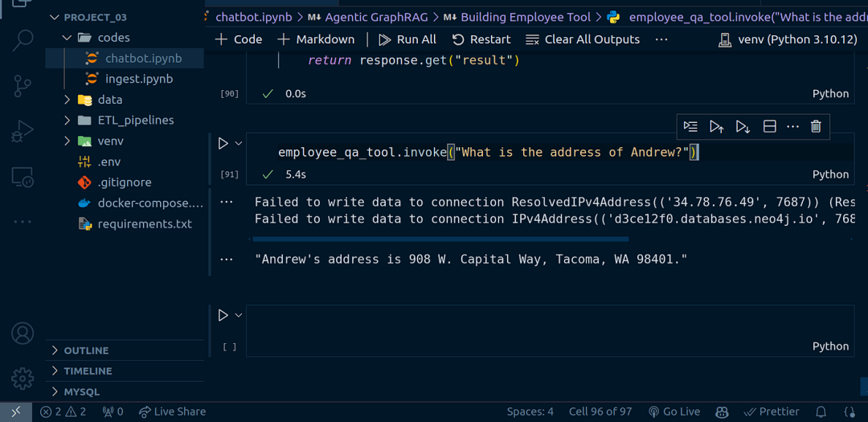The image size is (868, 422).
Task: Click language label Python of the empty cell
Action: click(830, 346)
